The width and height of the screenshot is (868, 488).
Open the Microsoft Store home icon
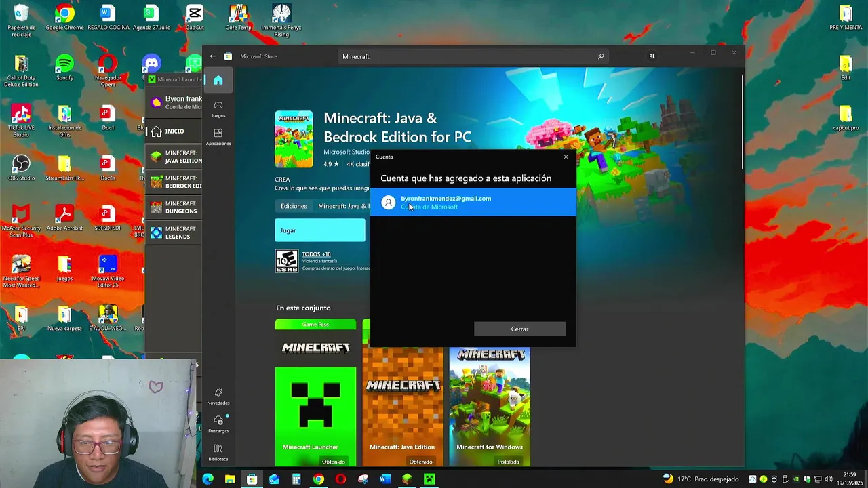218,80
